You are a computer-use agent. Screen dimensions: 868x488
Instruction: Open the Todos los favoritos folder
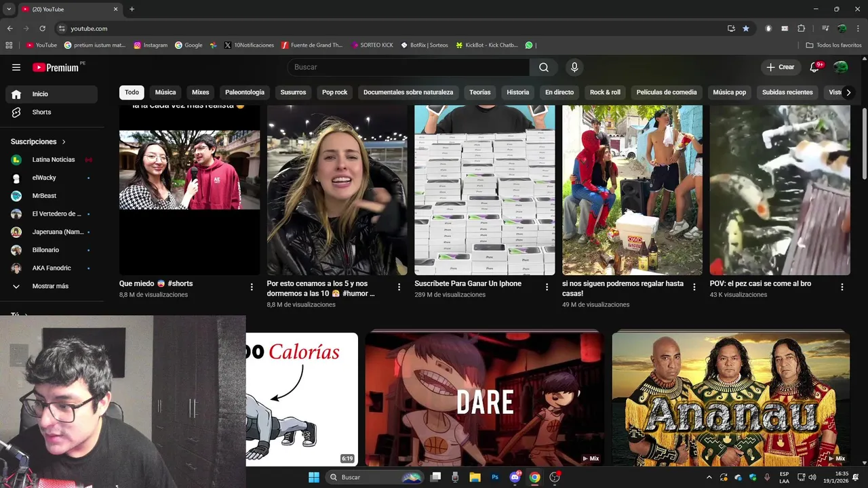833,45
